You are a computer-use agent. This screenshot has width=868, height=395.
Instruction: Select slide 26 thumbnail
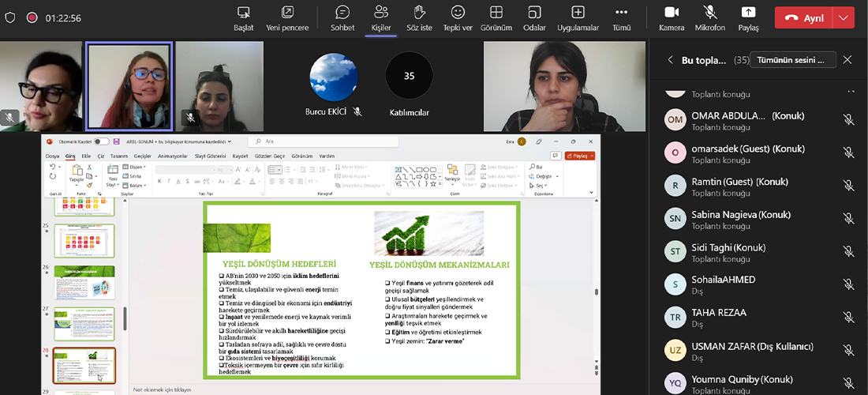84,283
